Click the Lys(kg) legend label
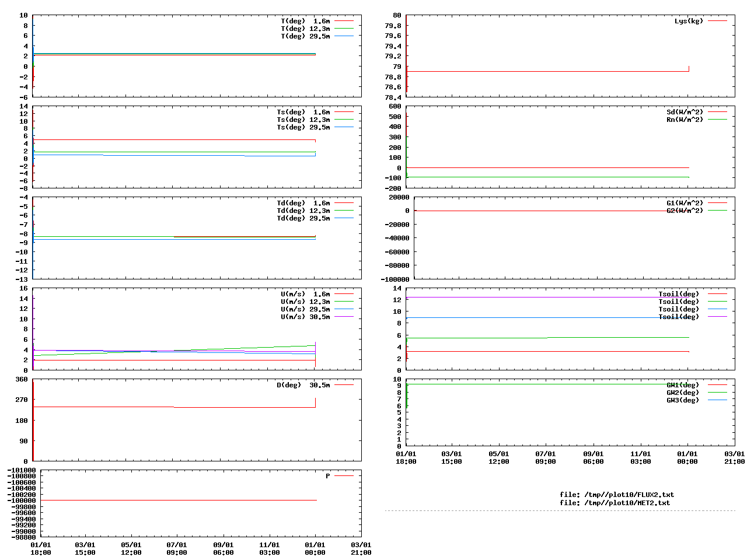 [689, 21]
